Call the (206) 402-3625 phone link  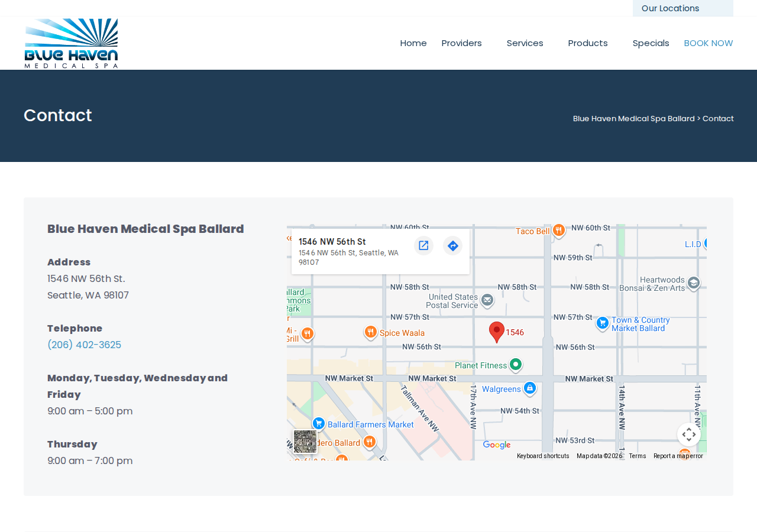click(x=84, y=345)
